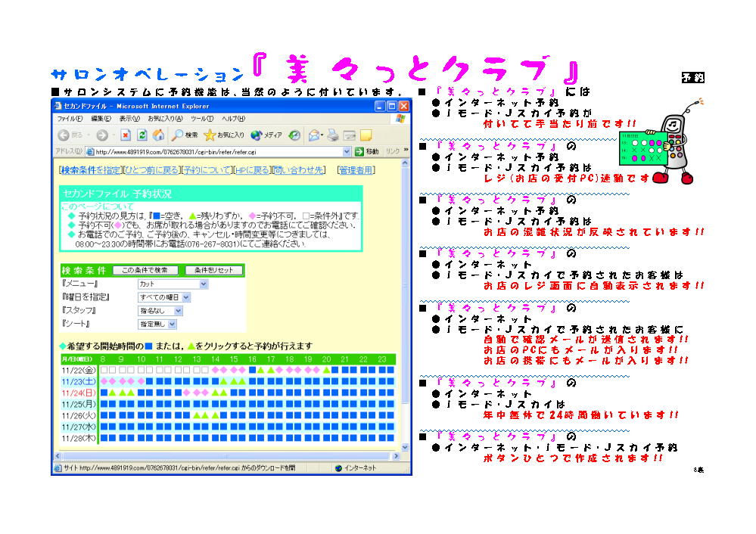
Task: Click the Edit icon beside the printer
Action: click(350, 135)
